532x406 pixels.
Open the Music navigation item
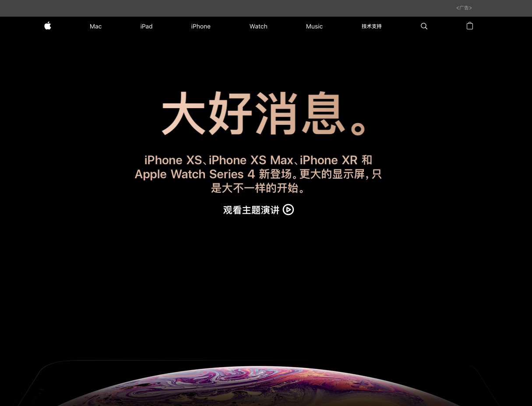[314, 26]
